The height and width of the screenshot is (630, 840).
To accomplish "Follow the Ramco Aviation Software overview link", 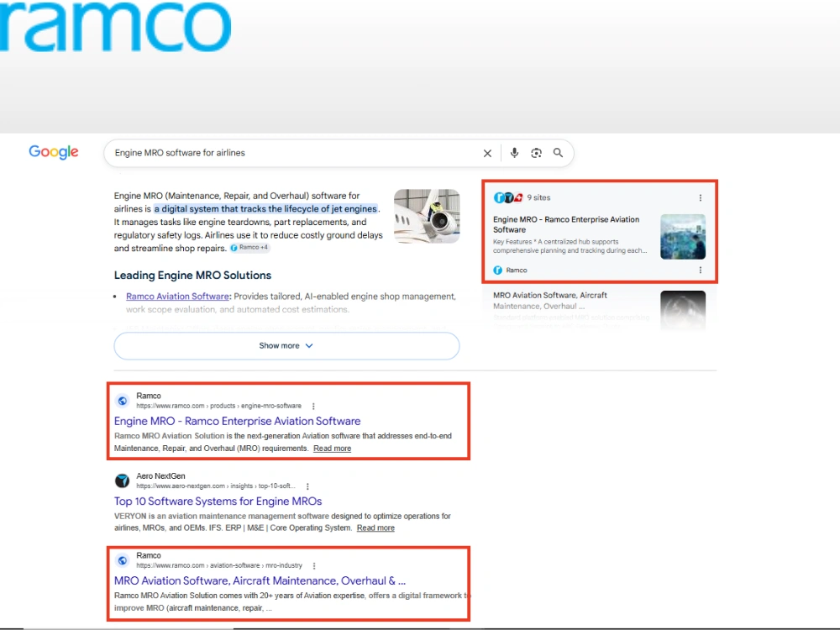I will (177, 297).
